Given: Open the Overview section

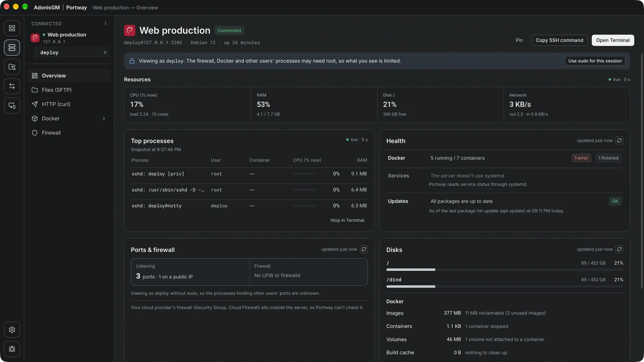Looking at the screenshot, I should pyautogui.click(x=69, y=76).
